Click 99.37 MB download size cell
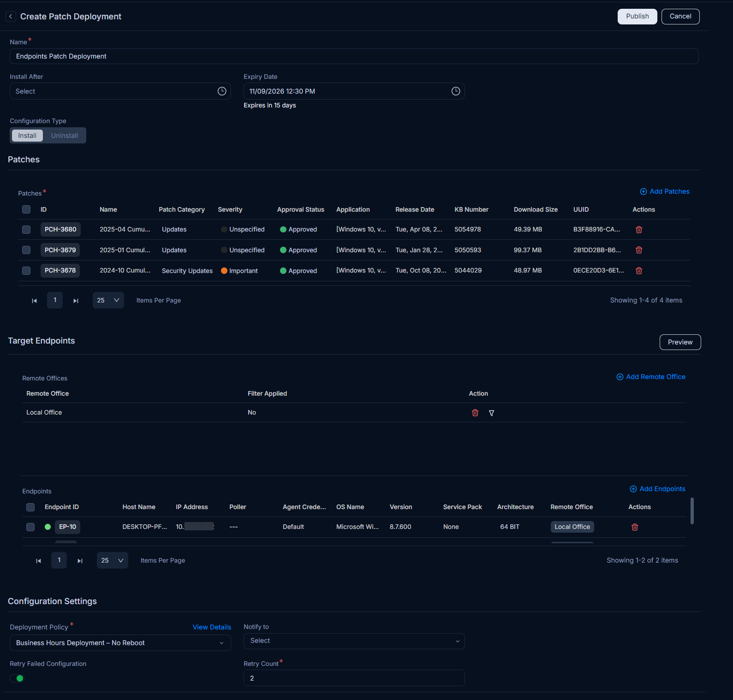 click(x=528, y=250)
